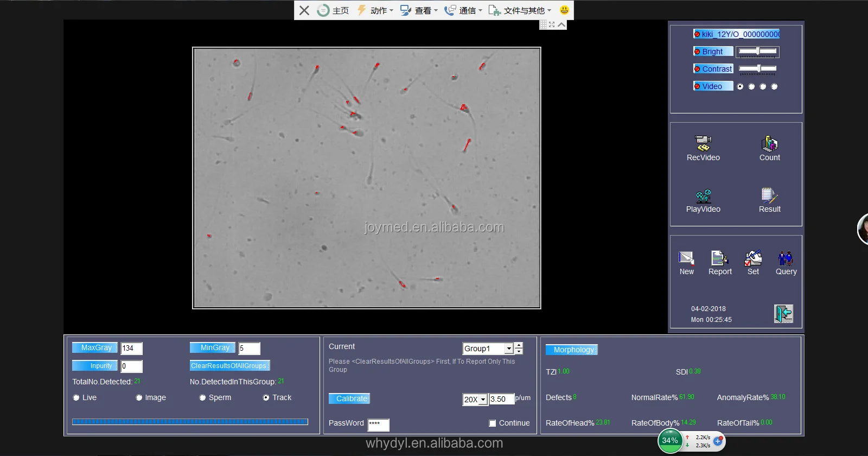The width and height of the screenshot is (868, 456).
Task: Open the Result notepad icon
Action: click(x=769, y=195)
